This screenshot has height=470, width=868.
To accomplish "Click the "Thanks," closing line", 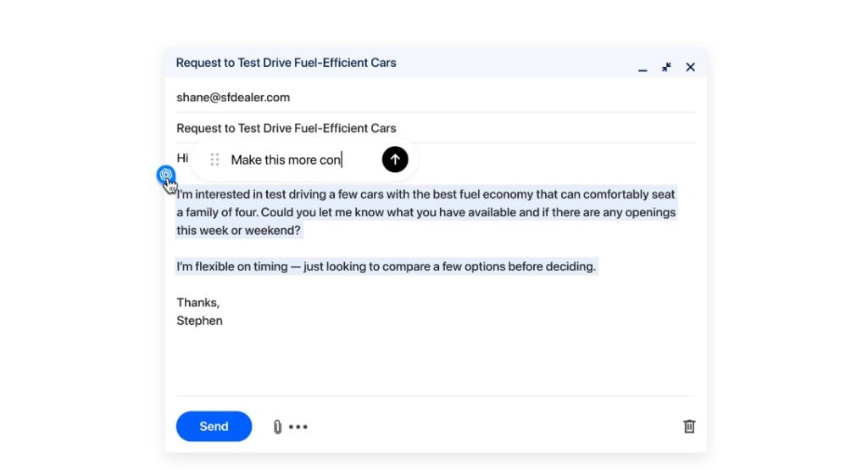I will [x=198, y=303].
